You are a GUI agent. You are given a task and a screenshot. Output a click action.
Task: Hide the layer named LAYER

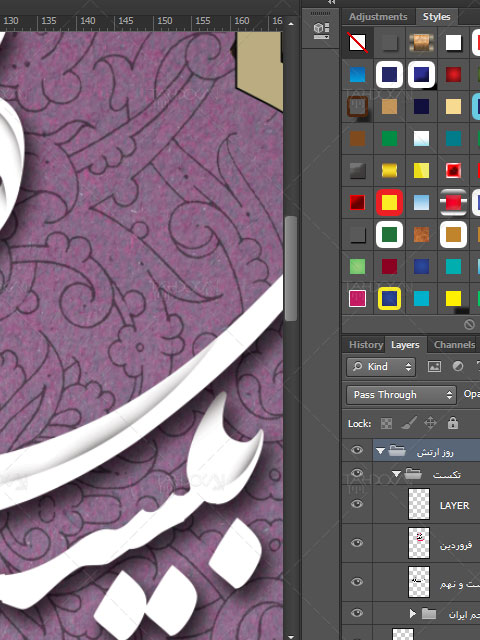[357, 504]
